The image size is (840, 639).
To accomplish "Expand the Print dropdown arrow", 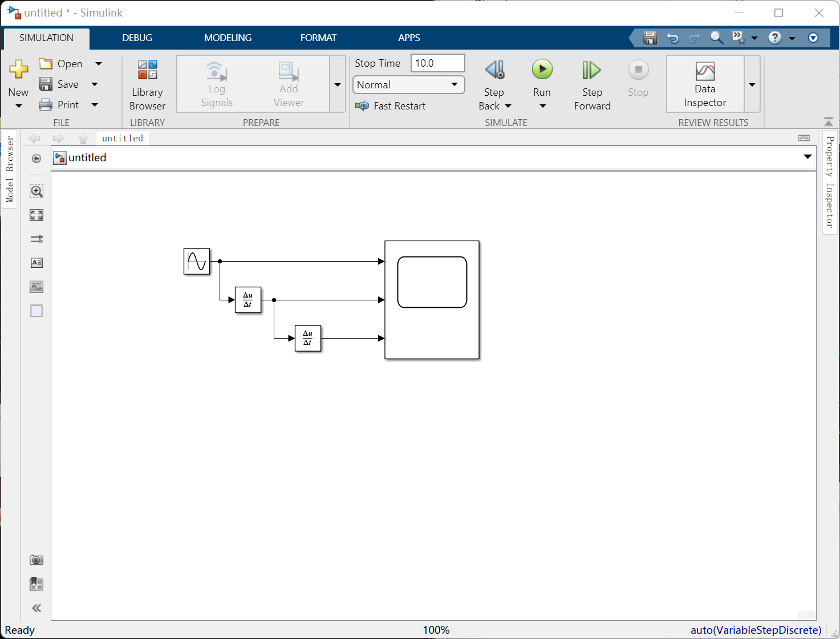I will click(95, 105).
